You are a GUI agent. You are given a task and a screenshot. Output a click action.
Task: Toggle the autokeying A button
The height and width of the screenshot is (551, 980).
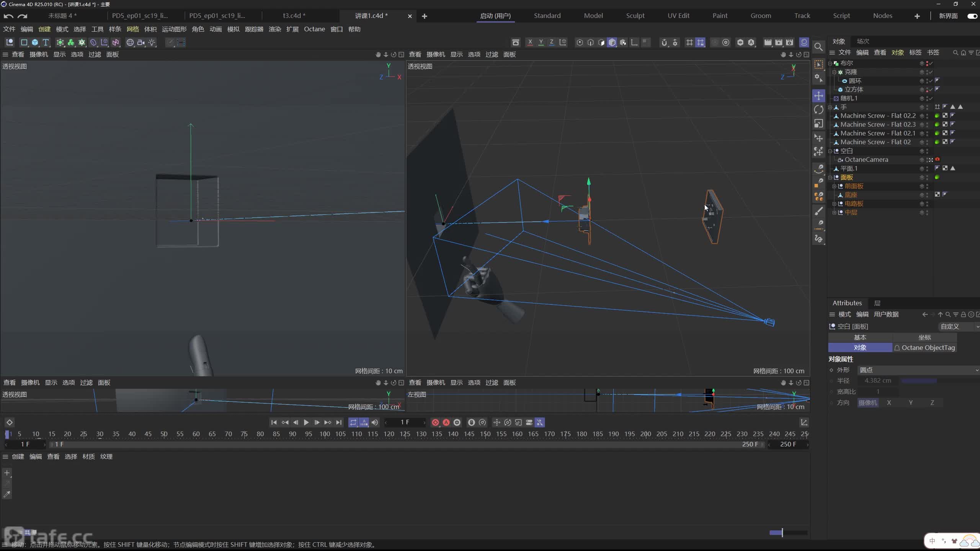[x=446, y=422]
